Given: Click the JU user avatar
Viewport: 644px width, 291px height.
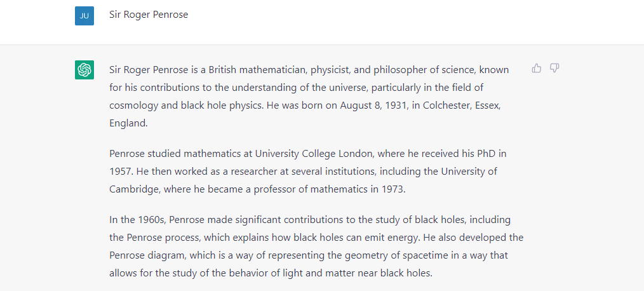Looking at the screenshot, I should click(84, 16).
